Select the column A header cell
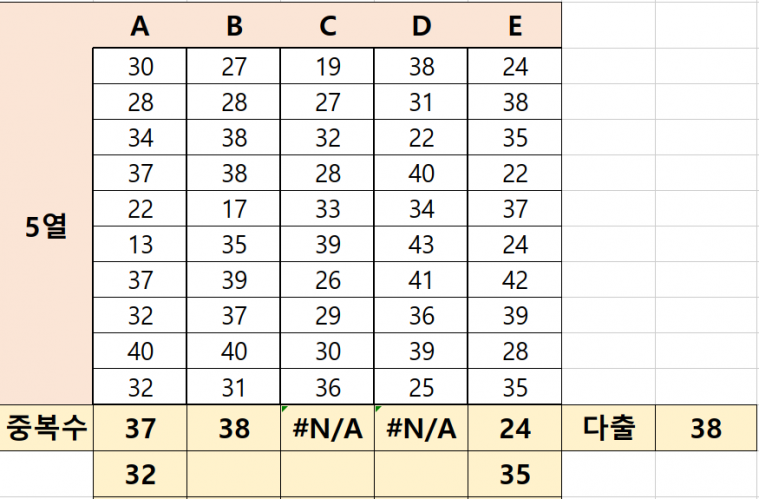The height and width of the screenshot is (499, 759). click(140, 27)
